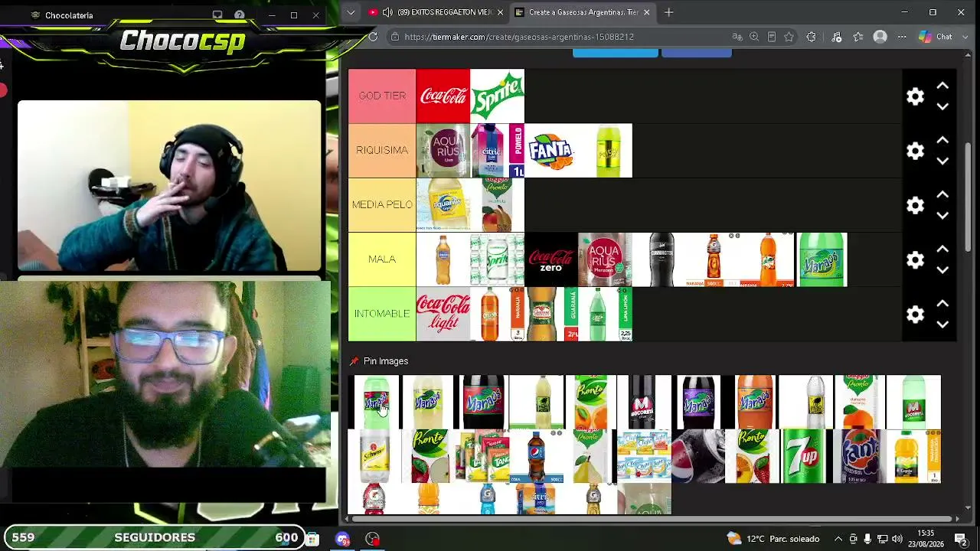This screenshot has width=980, height=551.
Task: Open settings gear for MEDIA PELO row
Action: tap(915, 205)
